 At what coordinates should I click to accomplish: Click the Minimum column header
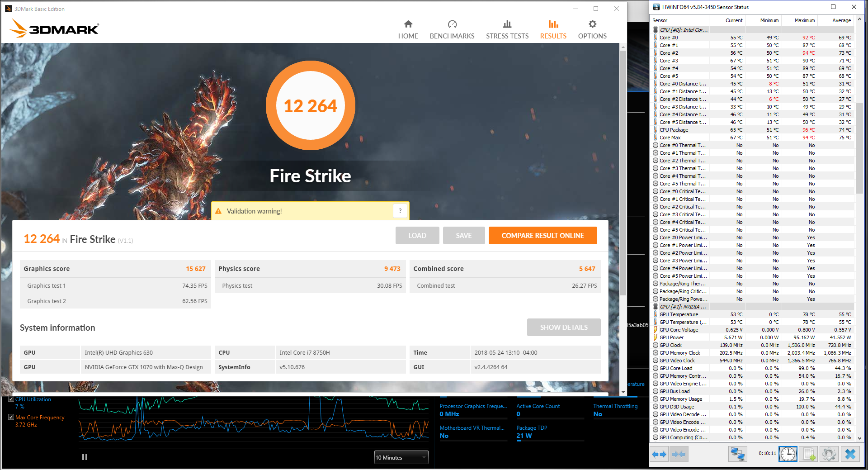(x=763, y=20)
